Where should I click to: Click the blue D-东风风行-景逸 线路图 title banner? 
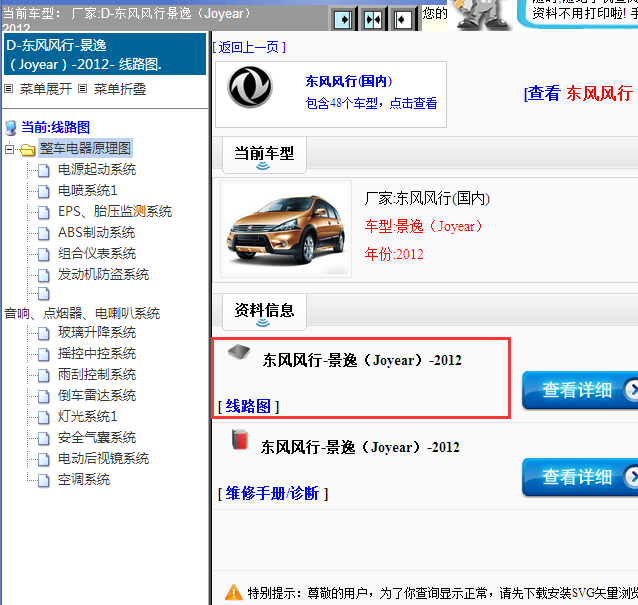(105, 54)
